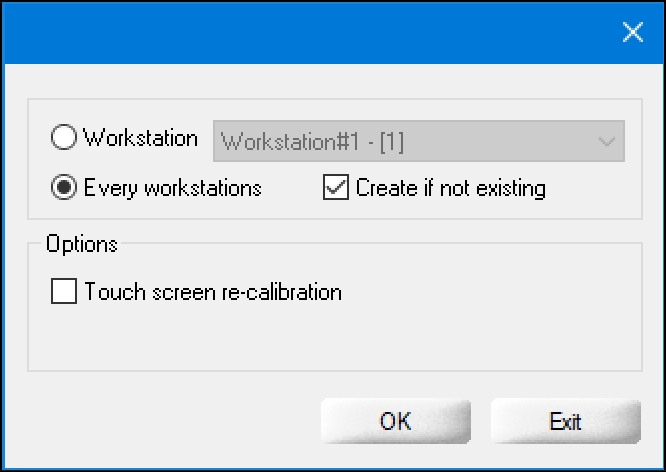
Task: Click the Every workstations label text
Action: point(173,188)
